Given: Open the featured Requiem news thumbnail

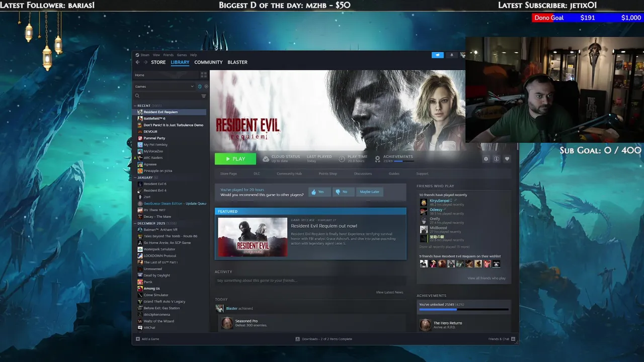Looking at the screenshot, I should [253, 237].
